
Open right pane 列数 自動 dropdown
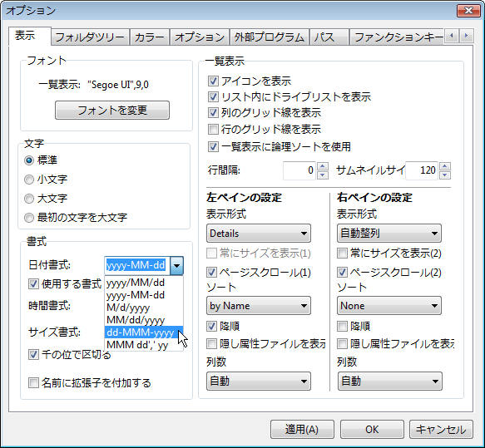[389, 382]
